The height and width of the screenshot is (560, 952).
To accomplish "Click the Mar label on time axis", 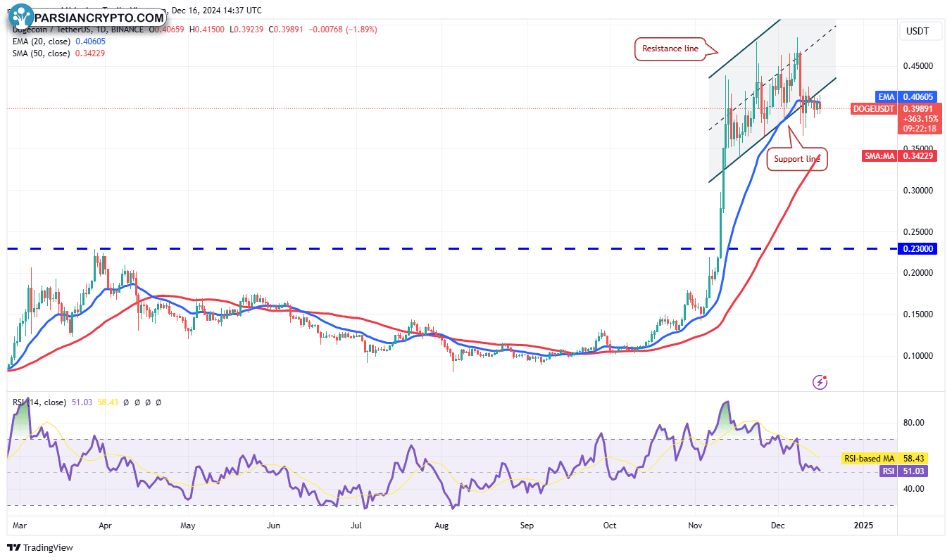I will click(x=20, y=526).
